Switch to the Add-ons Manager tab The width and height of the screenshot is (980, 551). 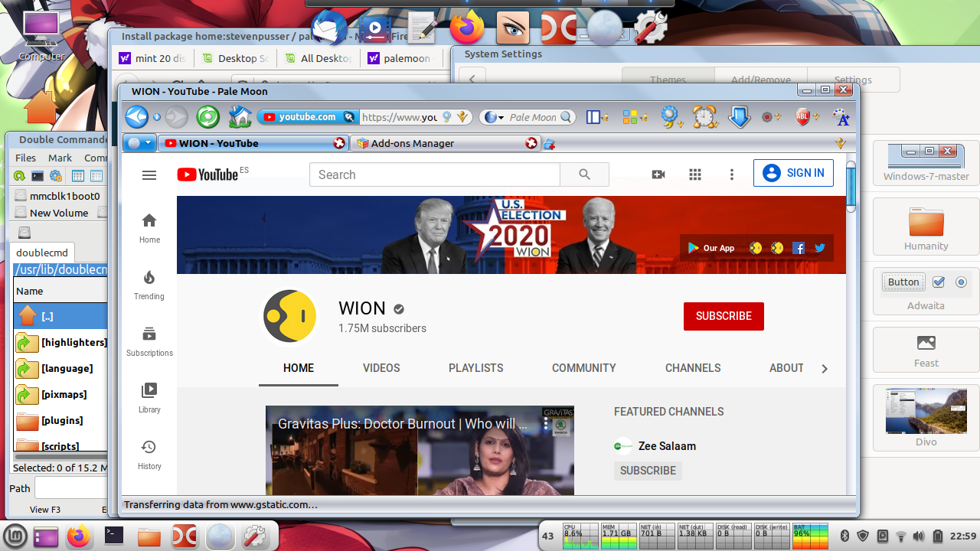(x=446, y=143)
